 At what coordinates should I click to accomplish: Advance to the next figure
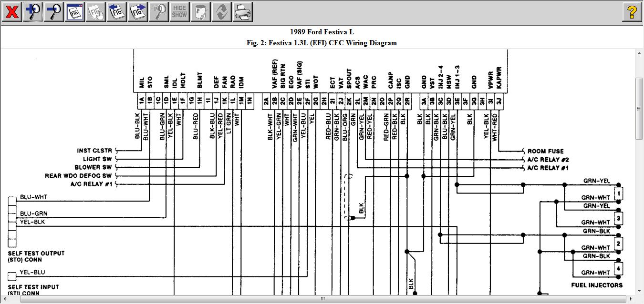[137, 11]
